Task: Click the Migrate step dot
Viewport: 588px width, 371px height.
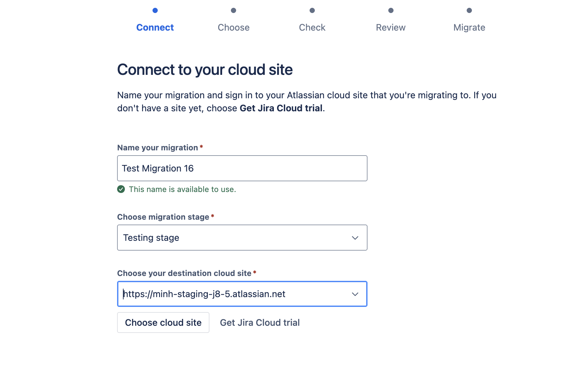Action: click(469, 10)
